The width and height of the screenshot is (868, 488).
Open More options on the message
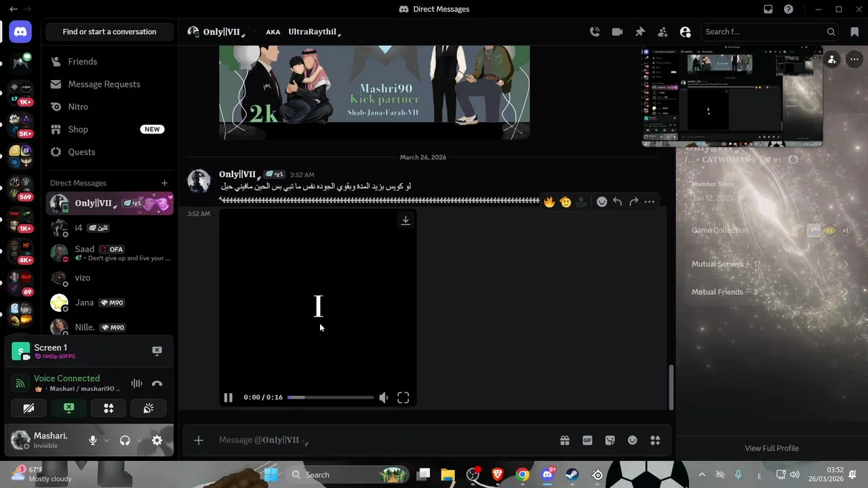[650, 202]
